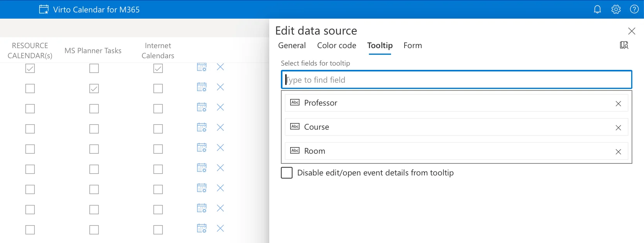Open calendar settings icon in the third row
The image size is (644, 243).
[x=202, y=107]
